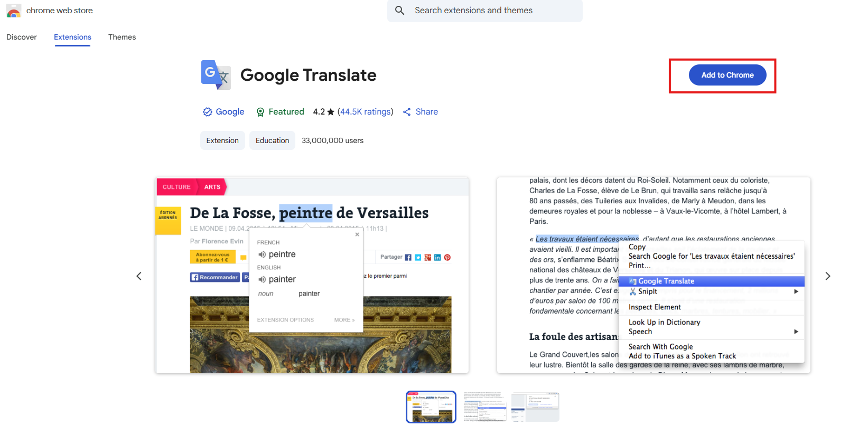Open the 44.5K ratings link
868x426 pixels.
[366, 112]
